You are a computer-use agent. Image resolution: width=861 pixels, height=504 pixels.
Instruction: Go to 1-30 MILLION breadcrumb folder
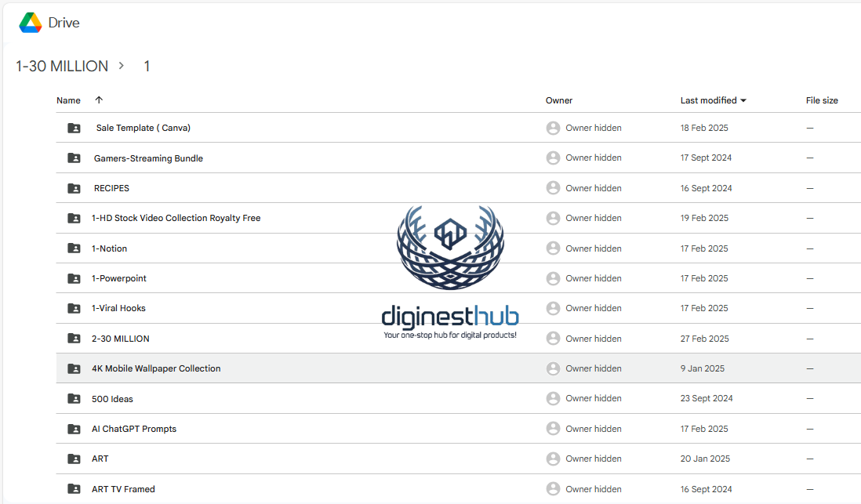pos(62,67)
